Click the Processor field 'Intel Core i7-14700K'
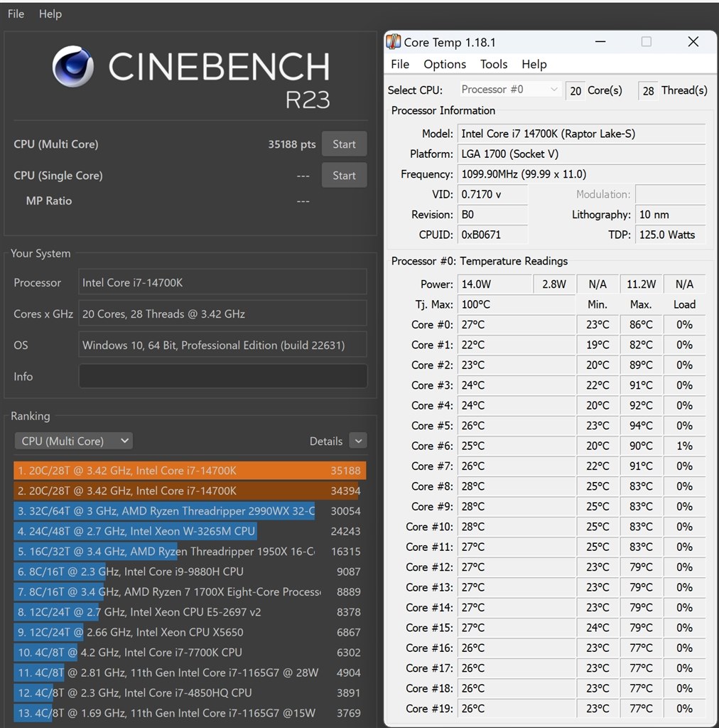Viewport: 719px width, 728px height. (x=222, y=282)
